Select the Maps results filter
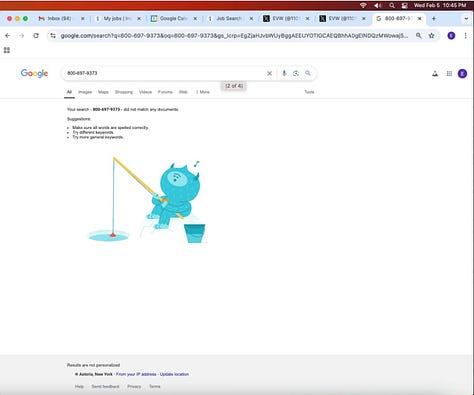 point(103,92)
